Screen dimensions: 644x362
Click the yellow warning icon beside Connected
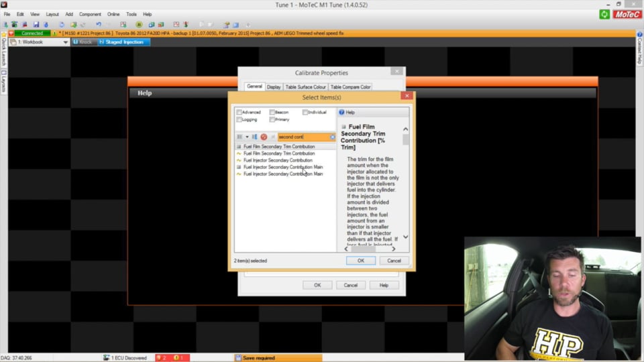pos(54,34)
